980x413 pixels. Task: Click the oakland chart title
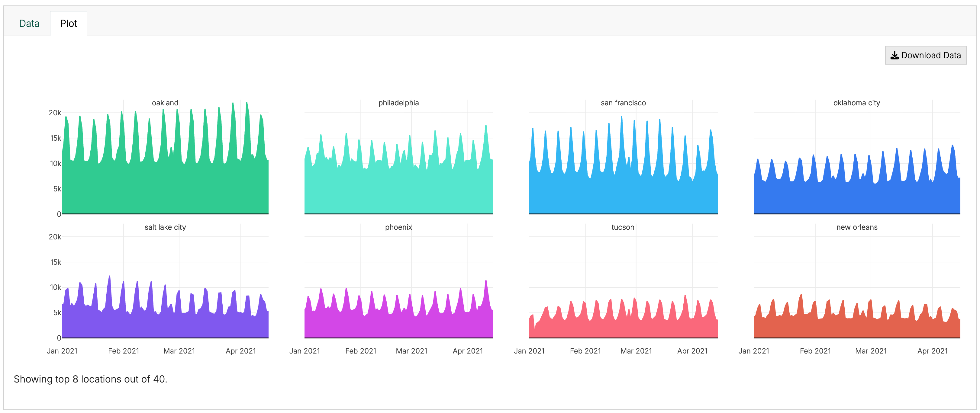(x=165, y=103)
